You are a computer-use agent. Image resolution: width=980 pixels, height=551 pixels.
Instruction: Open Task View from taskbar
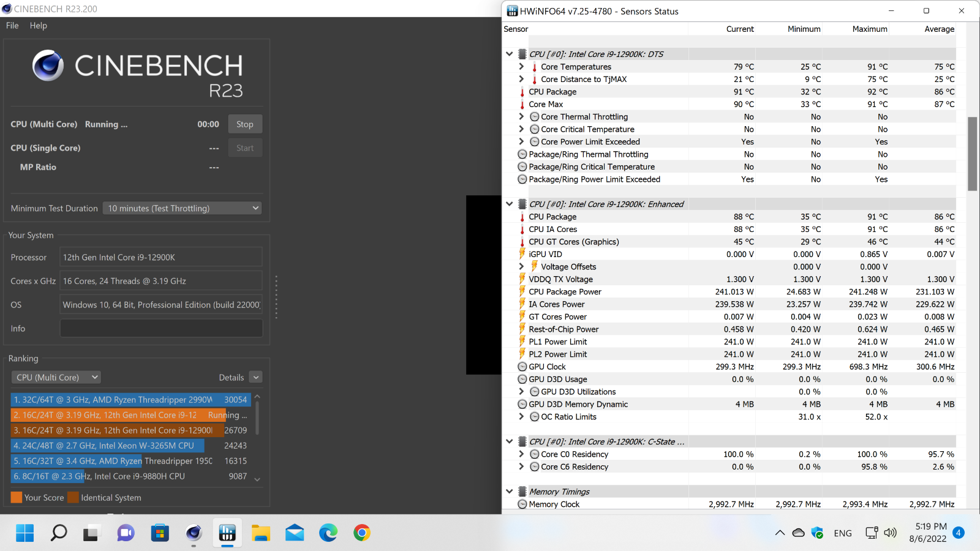(91, 533)
